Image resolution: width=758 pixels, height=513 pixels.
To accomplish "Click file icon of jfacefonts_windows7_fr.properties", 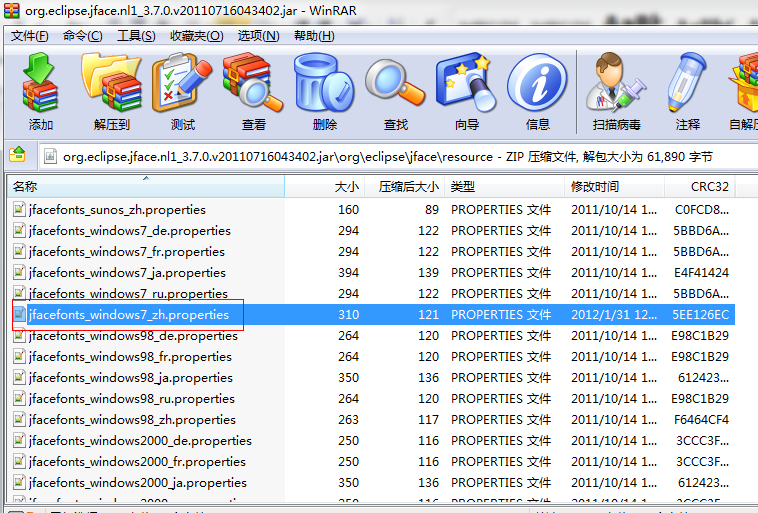I will pos(19,251).
